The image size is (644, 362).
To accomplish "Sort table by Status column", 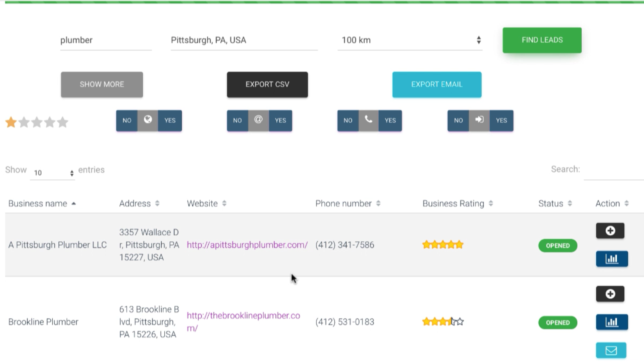I will tap(555, 203).
